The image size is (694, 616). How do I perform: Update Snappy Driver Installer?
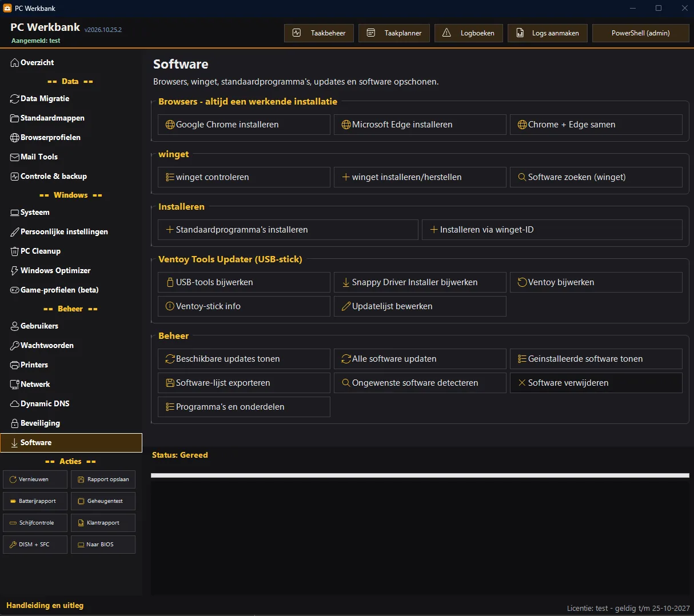coord(420,282)
